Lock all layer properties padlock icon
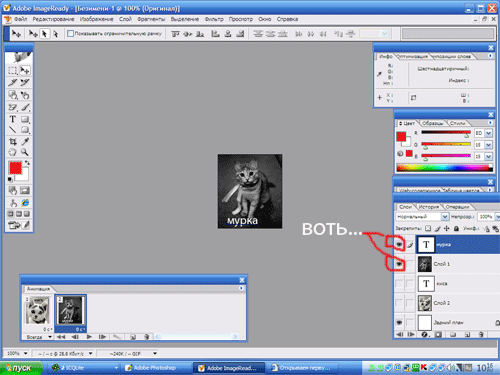This screenshot has height=375, width=500. pyautogui.click(x=456, y=228)
